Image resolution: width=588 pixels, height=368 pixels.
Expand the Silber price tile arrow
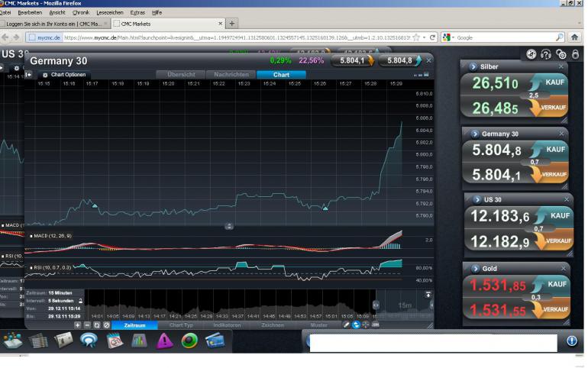[x=473, y=66]
